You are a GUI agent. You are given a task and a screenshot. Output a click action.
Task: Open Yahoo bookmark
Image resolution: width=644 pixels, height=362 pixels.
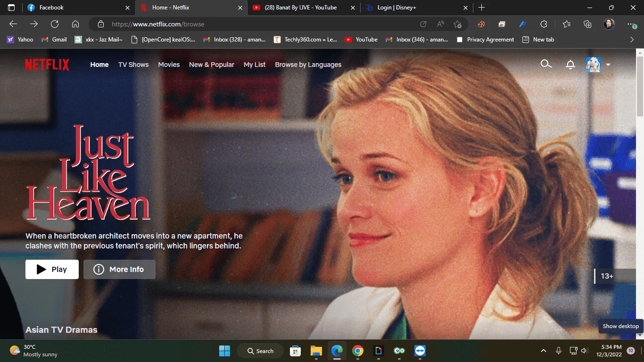[20, 40]
